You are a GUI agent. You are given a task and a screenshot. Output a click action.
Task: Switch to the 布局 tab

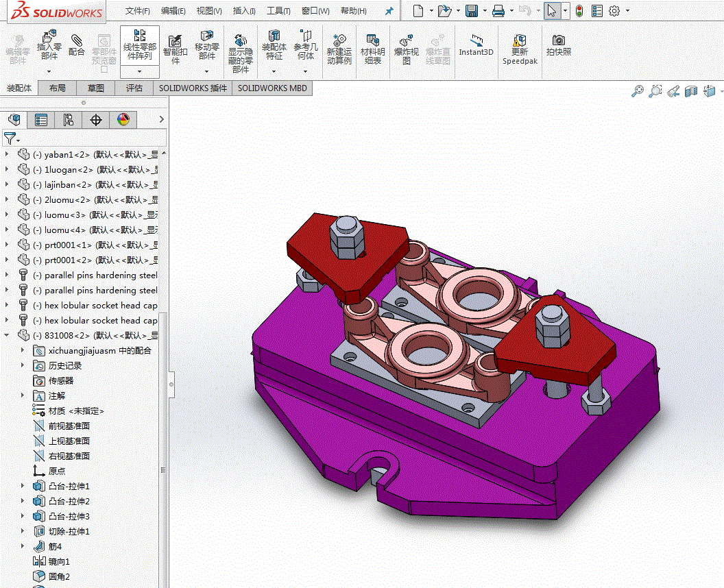coord(58,88)
